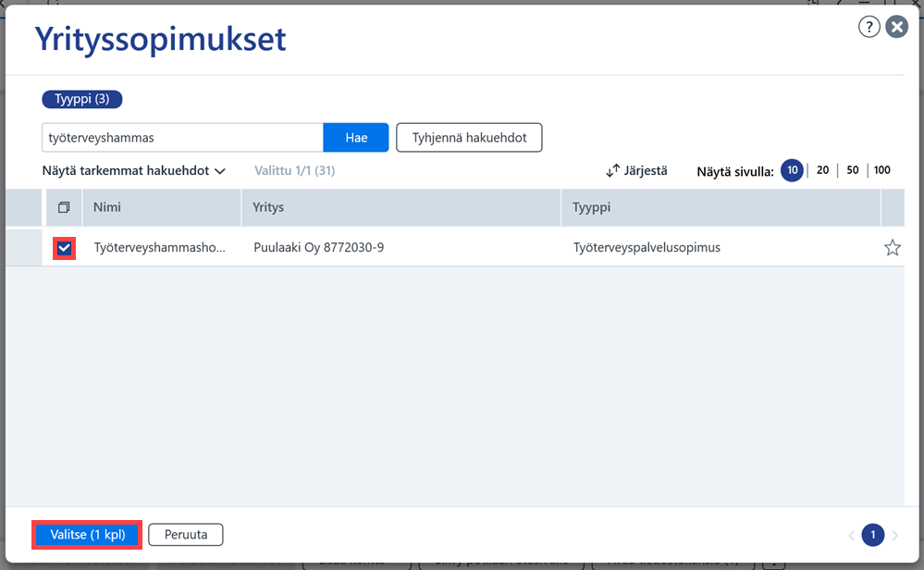The height and width of the screenshot is (570, 924).
Task: Click Tyhjennä hakuehdot button
Action: [469, 137]
